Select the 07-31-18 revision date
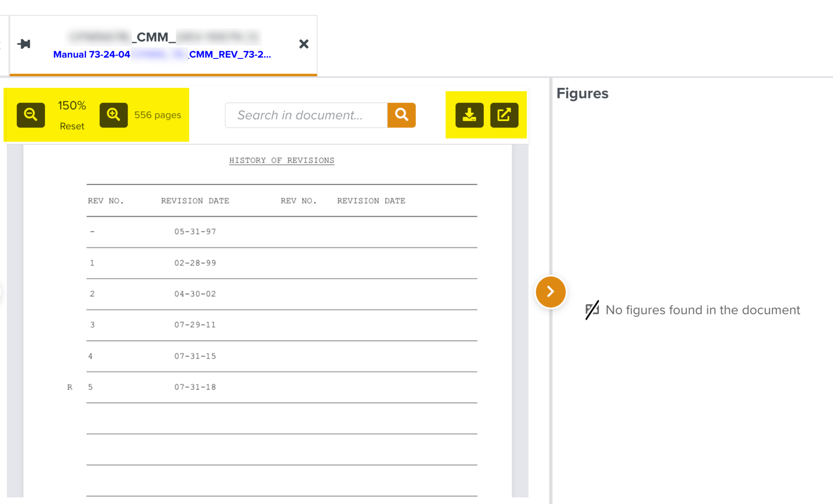The height and width of the screenshot is (504, 833). pyautogui.click(x=195, y=387)
